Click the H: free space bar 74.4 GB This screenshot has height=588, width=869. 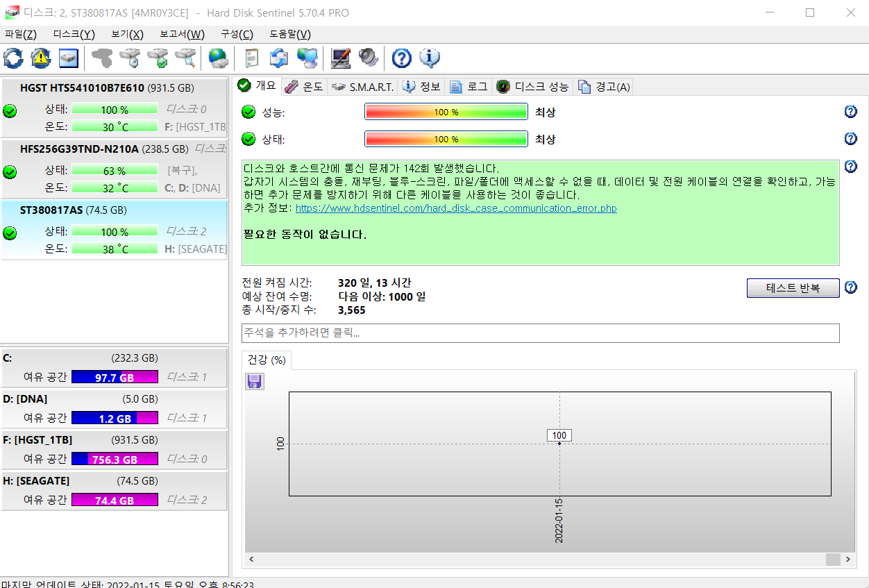(115, 500)
